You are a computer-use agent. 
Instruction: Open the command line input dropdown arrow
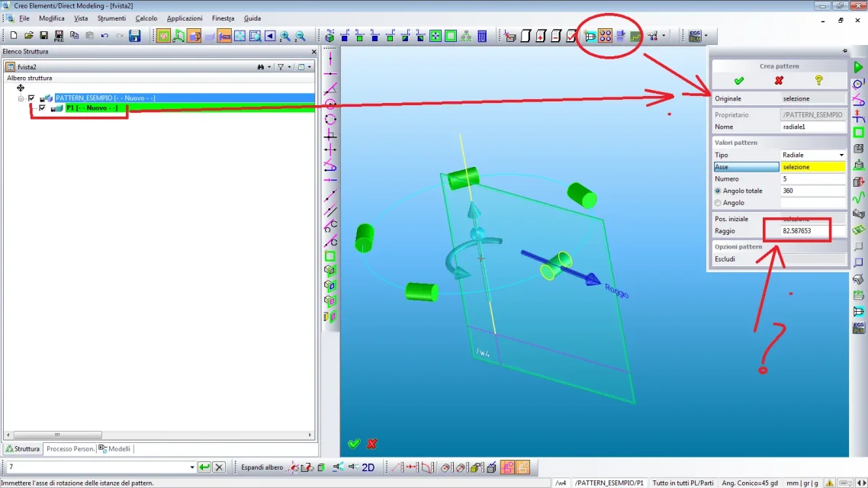(191, 467)
